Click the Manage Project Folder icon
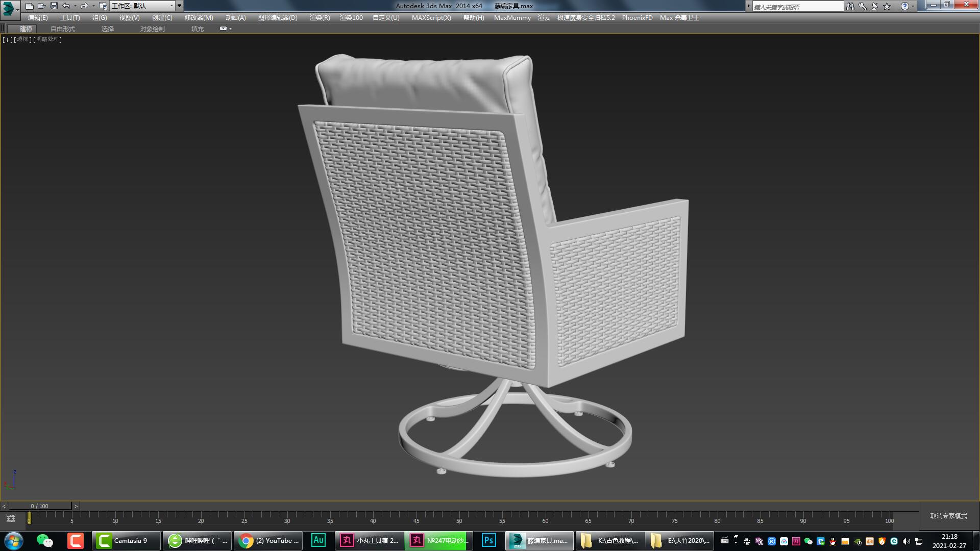 pyautogui.click(x=102, y=6)
